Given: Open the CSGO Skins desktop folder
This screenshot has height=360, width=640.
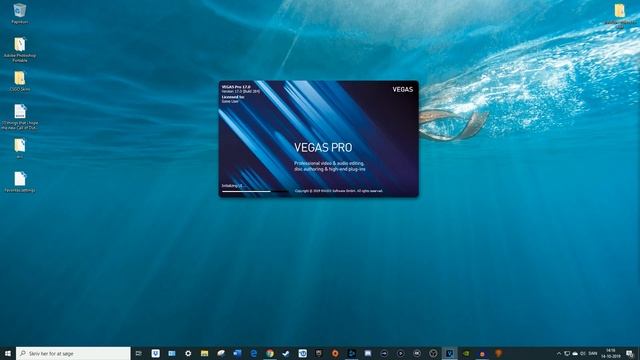Looking at the screenshot, I should 20,81.
